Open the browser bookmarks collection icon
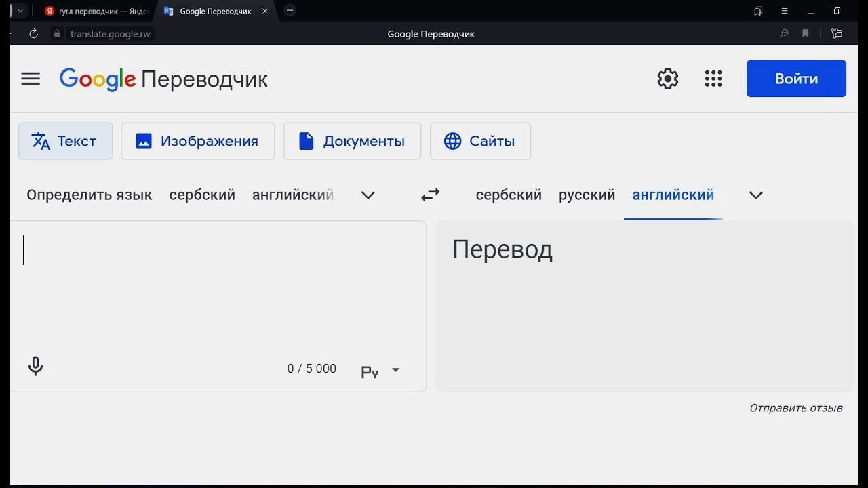Screen dimensions: 868x488 click(758, 11)
